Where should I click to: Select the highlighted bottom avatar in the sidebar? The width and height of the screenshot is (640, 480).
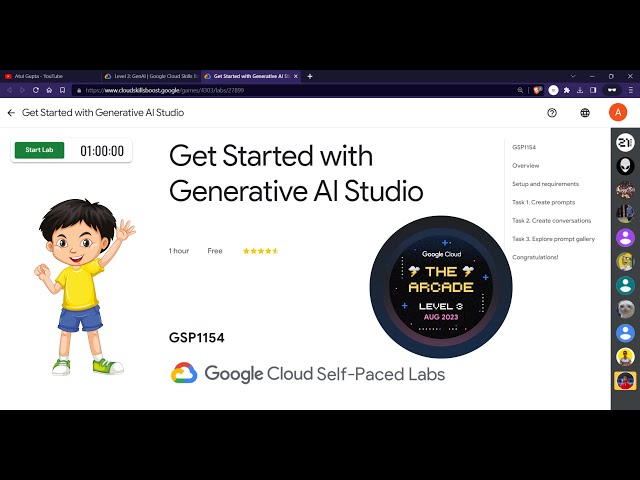pos(625,381)
